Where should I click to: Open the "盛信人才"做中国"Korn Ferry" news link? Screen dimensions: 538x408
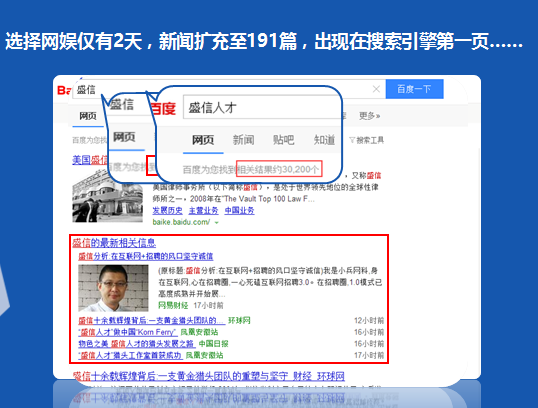128,332
